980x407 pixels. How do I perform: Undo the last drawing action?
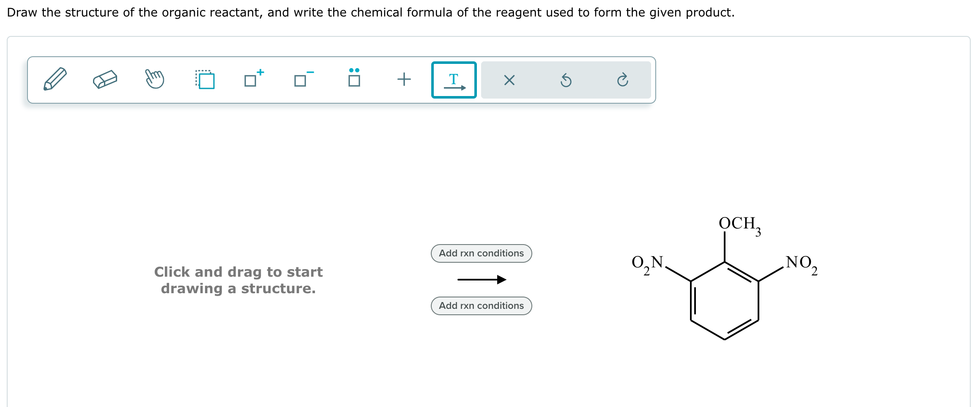567,80
